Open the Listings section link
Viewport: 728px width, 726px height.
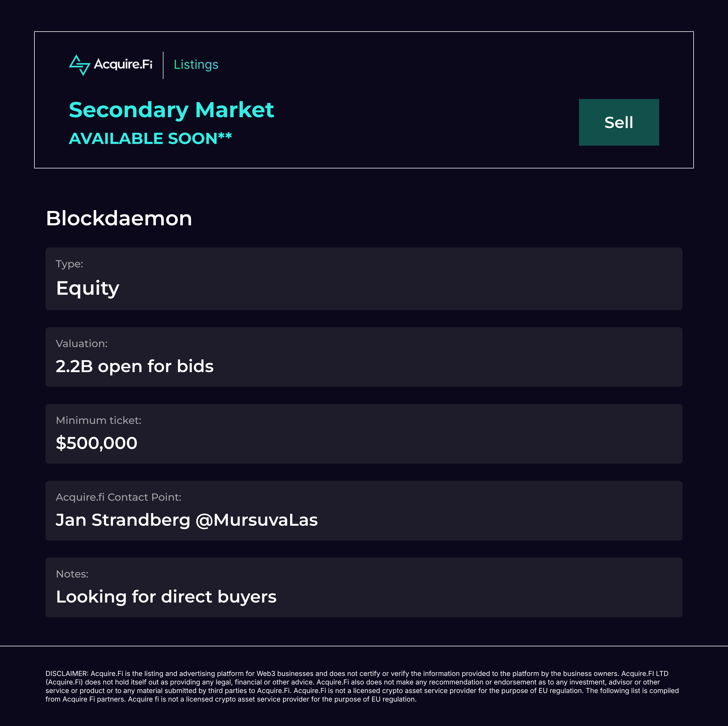[x=196, y=65]
